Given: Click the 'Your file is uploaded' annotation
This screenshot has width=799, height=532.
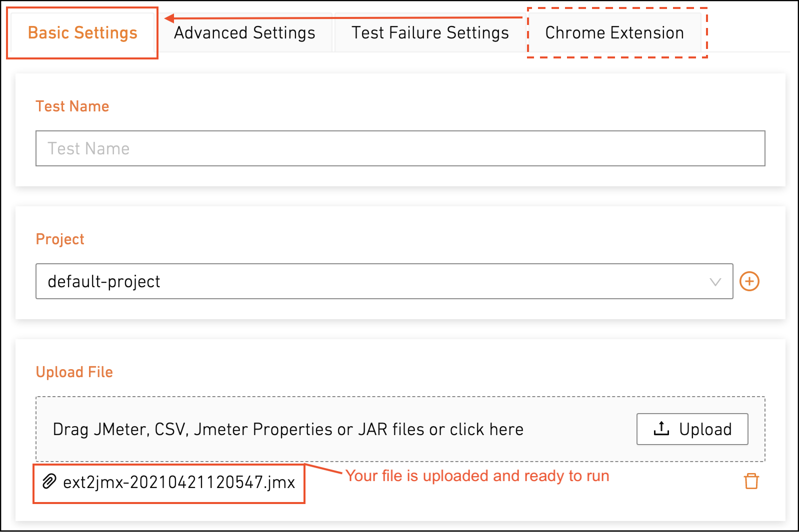Looking at the screenshot, I should point(477,476).
